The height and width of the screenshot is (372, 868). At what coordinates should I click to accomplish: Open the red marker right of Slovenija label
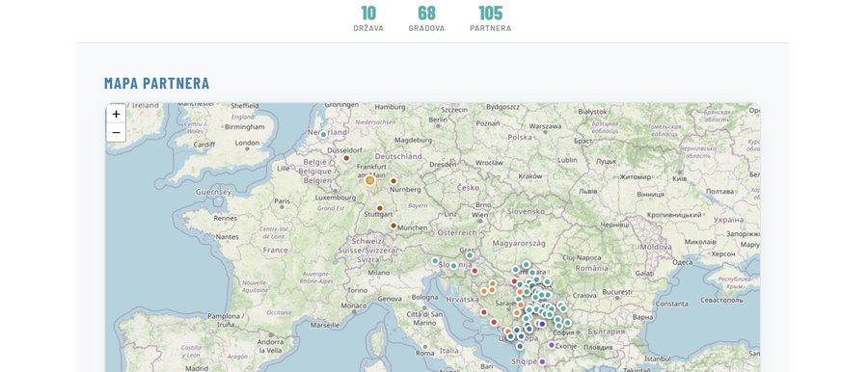tap(475, 271)
